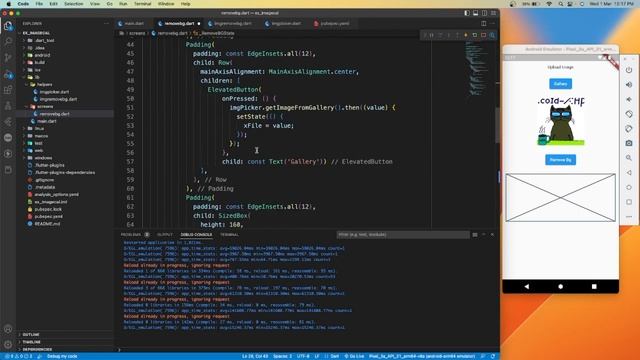Click the debug toolbar stop button
This screenshot has width=640, height=360.
(x=484, y=36)
